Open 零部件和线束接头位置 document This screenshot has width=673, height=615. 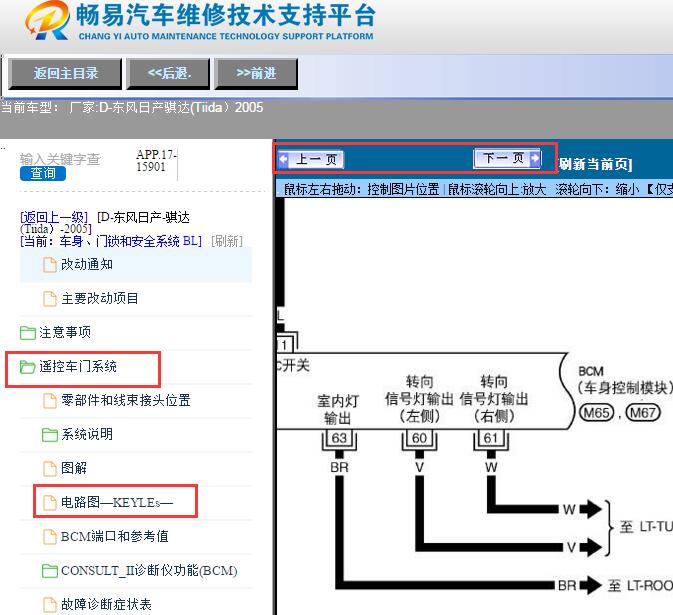click(126, 400)
